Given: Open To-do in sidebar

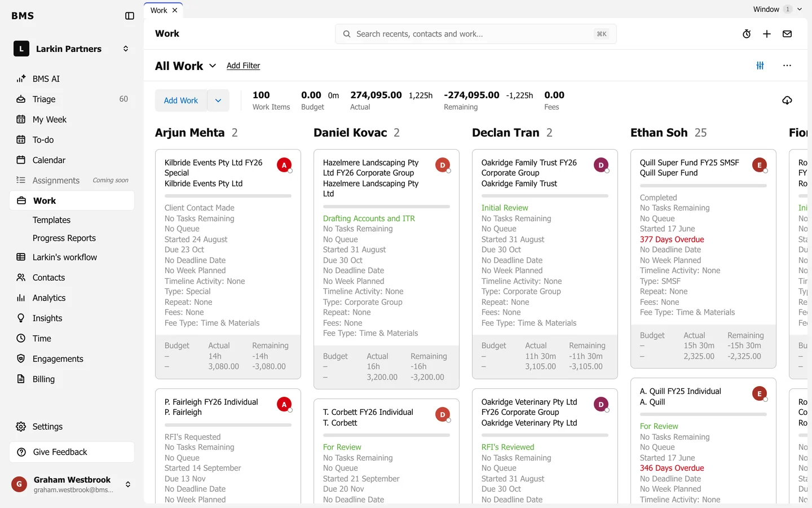Looking at the screenshot, I should 72,140.
